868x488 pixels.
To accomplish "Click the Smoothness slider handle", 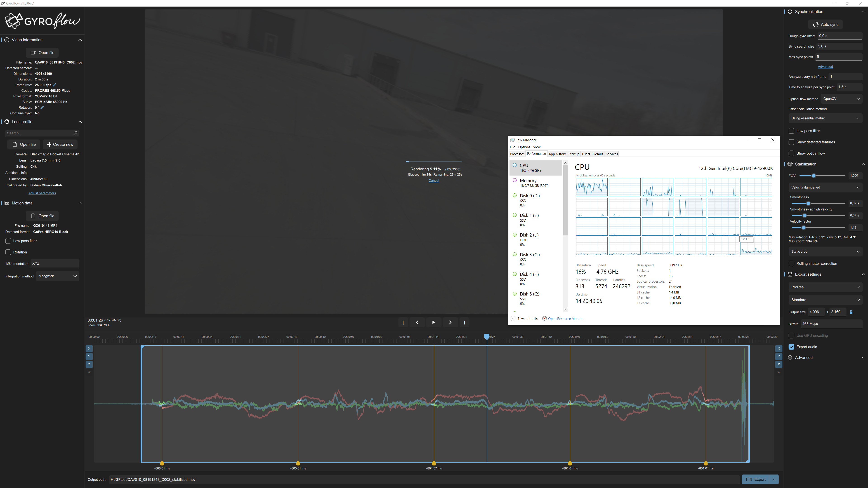I will (x=808, y=203).
